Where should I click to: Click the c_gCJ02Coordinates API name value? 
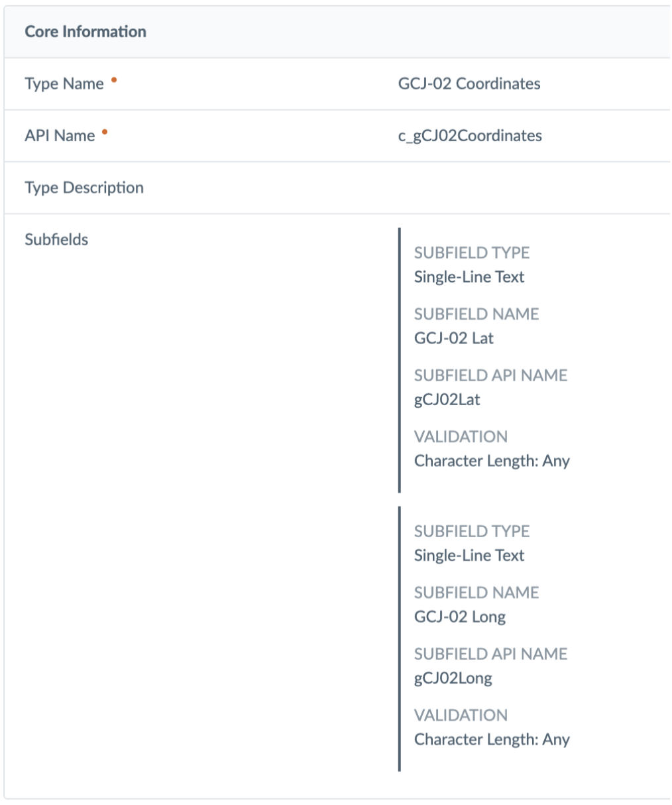(x=469, y=136)
